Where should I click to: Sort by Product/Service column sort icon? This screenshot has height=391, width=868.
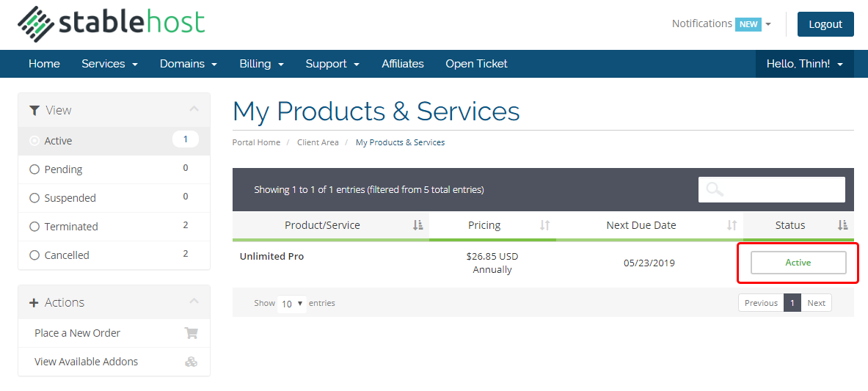pos(418,225)
